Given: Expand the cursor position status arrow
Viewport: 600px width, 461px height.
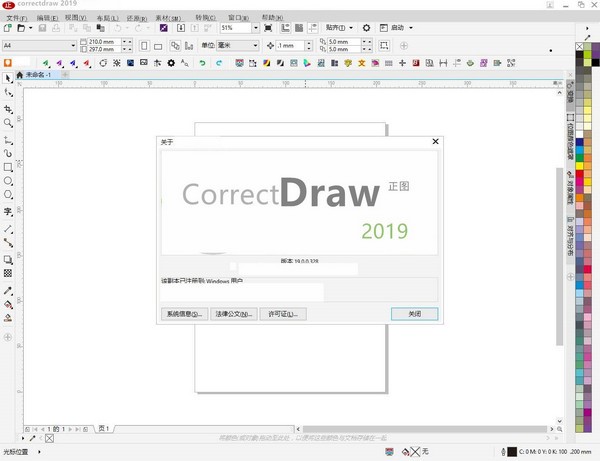Looking at the screenshot, I should tap(39, 452).
